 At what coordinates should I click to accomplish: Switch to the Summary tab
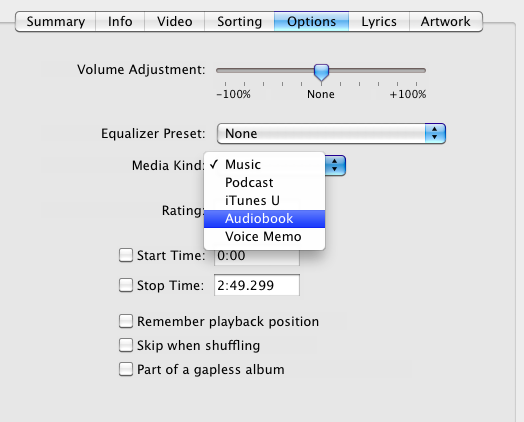pyautogui.click(x=55, y=22)
